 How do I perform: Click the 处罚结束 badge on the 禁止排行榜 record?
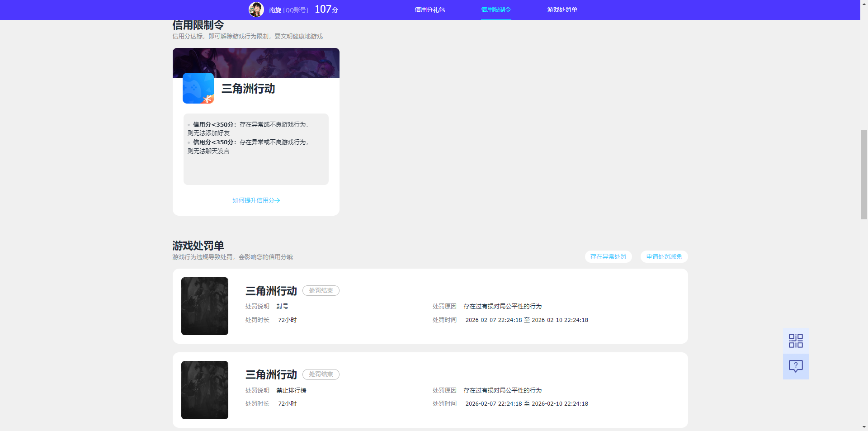coord(321,374)
